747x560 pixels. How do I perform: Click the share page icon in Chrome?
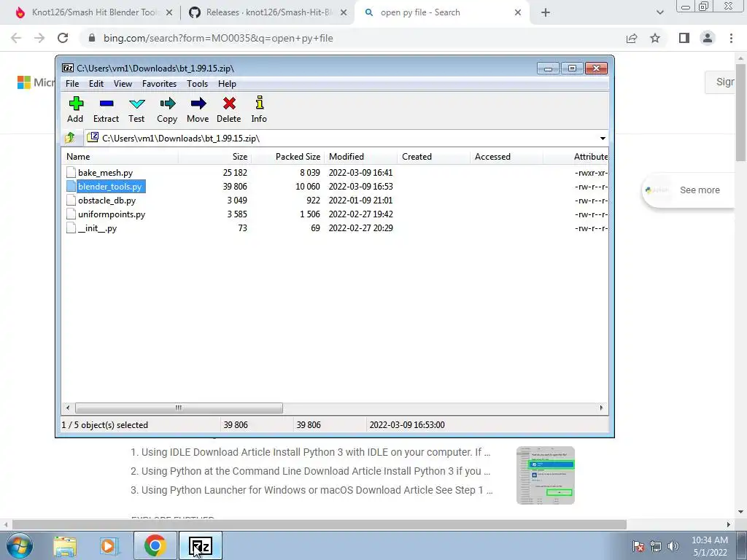coord(632,38)
